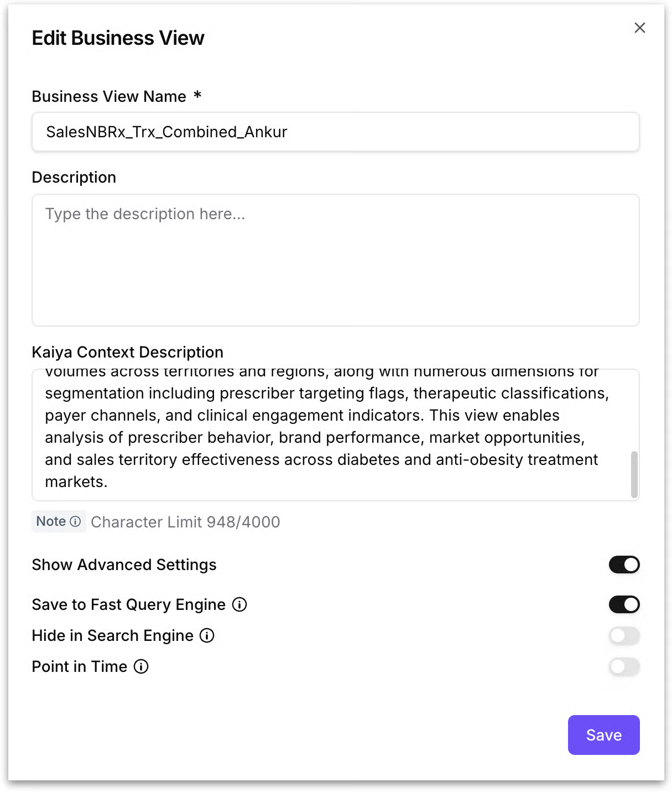This screenshot has width=672, height=792.
Task: Click the Note badge label
Action: pos(51,521)
